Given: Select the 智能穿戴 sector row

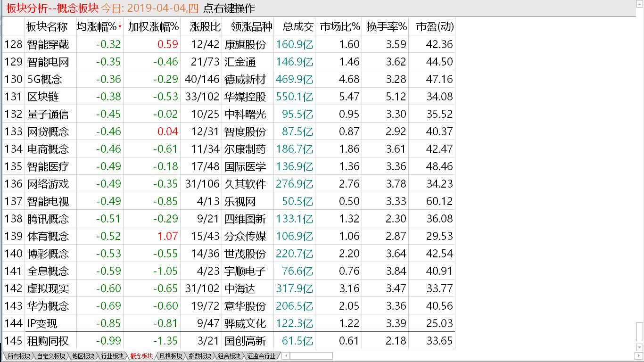Looking at the screenshot, I should tap(229, 44).
